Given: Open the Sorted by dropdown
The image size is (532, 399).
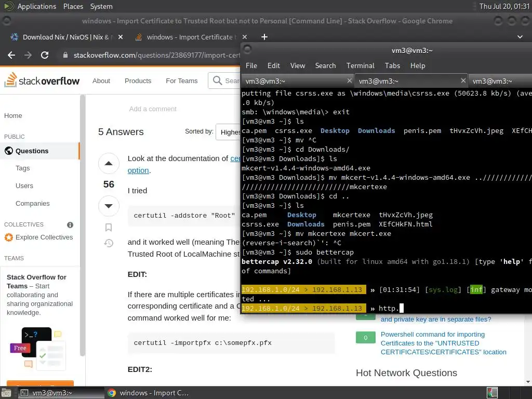Looking at the screenshot, I should pos(229,132).
